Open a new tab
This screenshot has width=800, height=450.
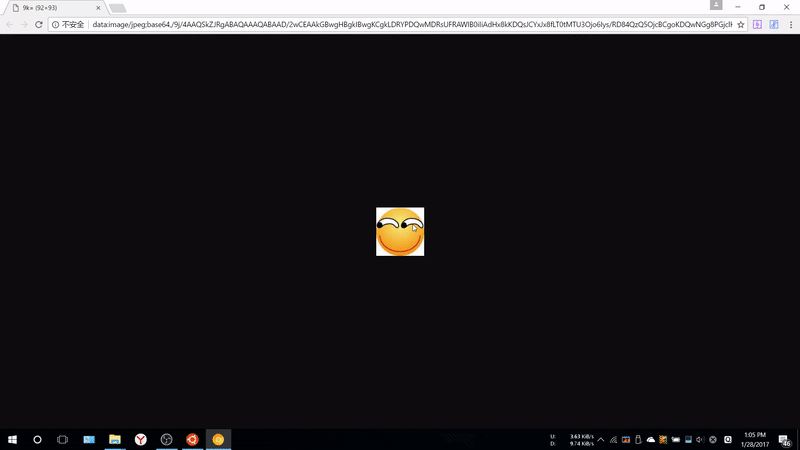tap(117, 8)
